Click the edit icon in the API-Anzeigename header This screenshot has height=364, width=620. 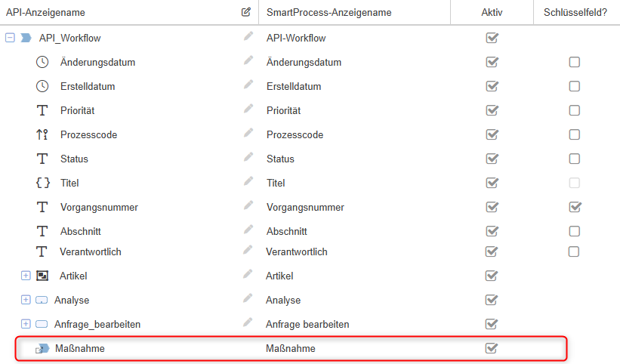246,12
